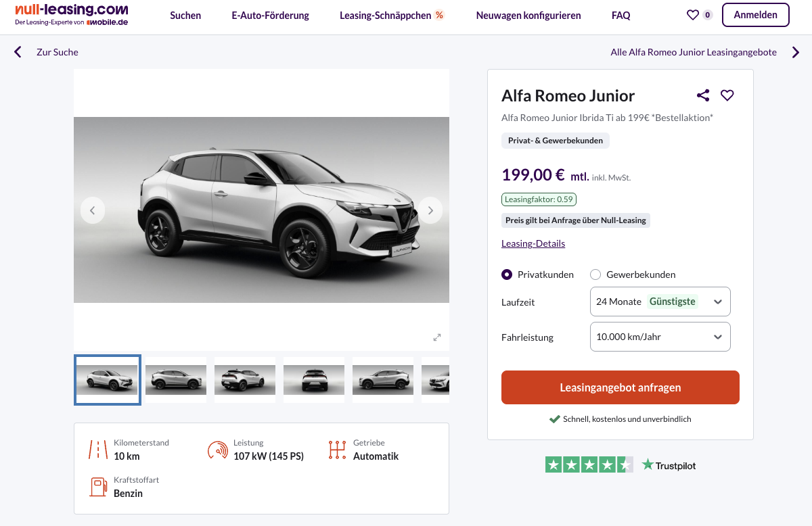Screen dimensions: 812x526
Task: Expand the Laufzeit 24 Monate dropdown
Action: point(660,302)
